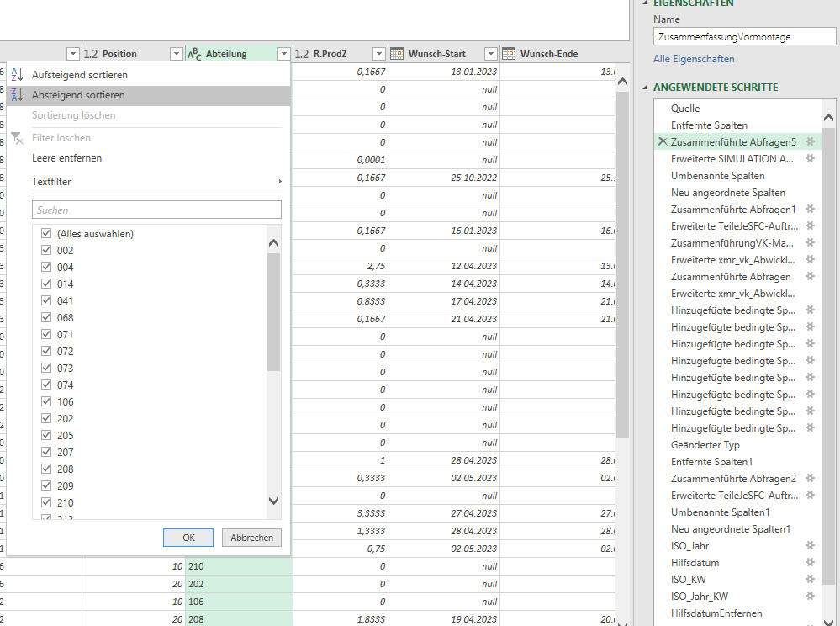Click the Abteilung cell with value 208
This screenshot has height=626, width=840.
[x=240, y=619]
